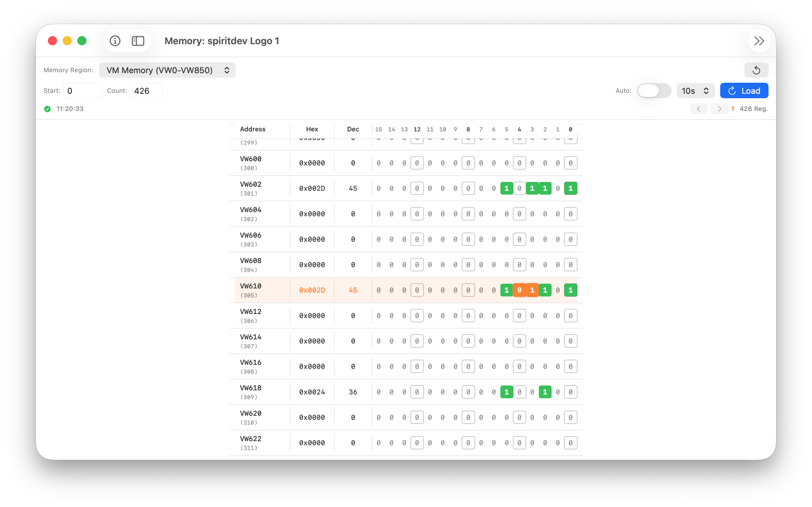Expand the VM Memory selector chevrons
Screen dimensions: 812x507
[227, 70]
